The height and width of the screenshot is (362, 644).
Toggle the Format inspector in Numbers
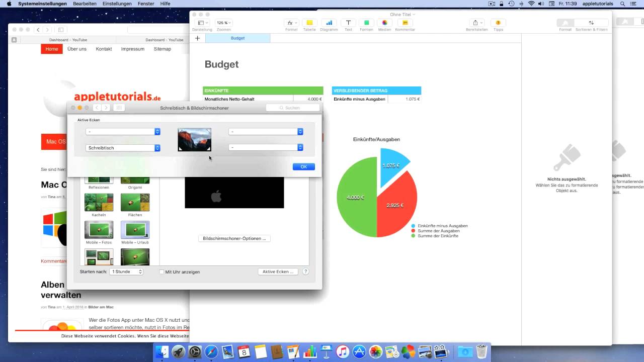pyautogui.click(x=565, y=23)
